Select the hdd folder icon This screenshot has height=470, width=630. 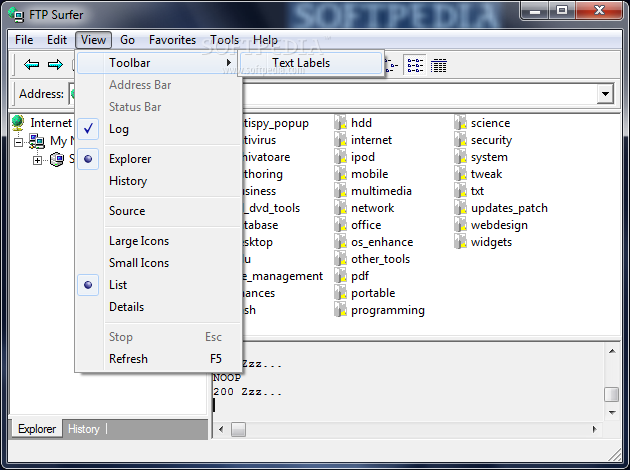[x=340, y=123]
